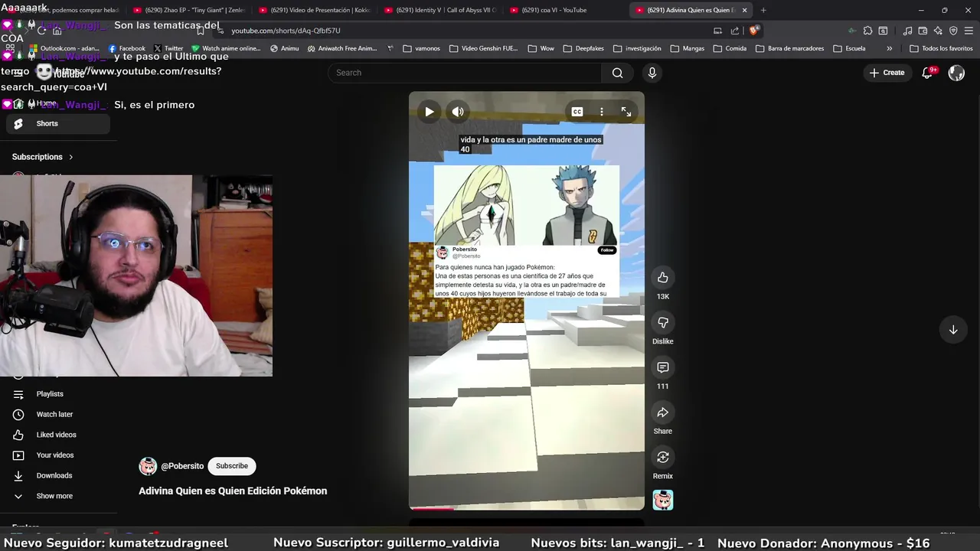Select Shorts in the sidebar
This screenshot has height=551, width=980.
58,123
